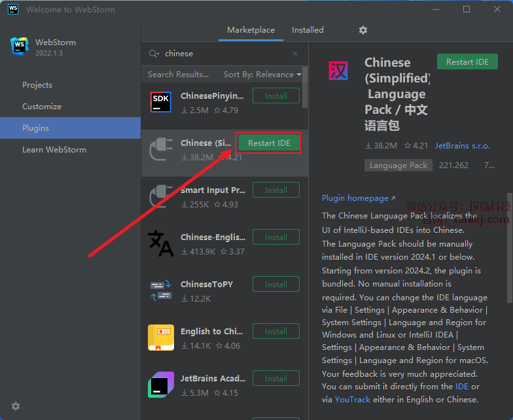Select ChinesePinyin plugin SDK icon

pyautogui.click(x=161, y=102)
